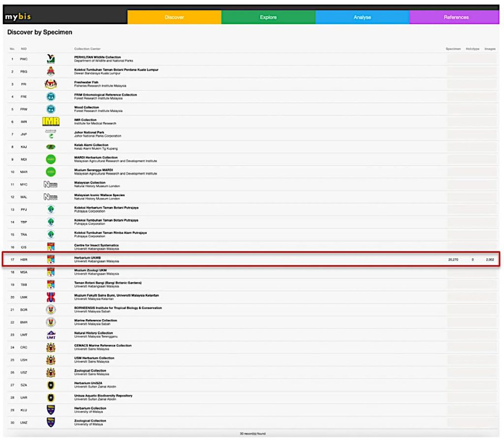This screenshot has width=504, height=442.
Task: Click the Images column header
Action: coord(490,49)
